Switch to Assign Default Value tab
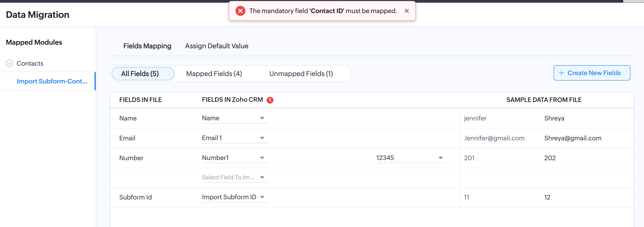This screenshot has height=227, width=644. [x=216, y=46]
